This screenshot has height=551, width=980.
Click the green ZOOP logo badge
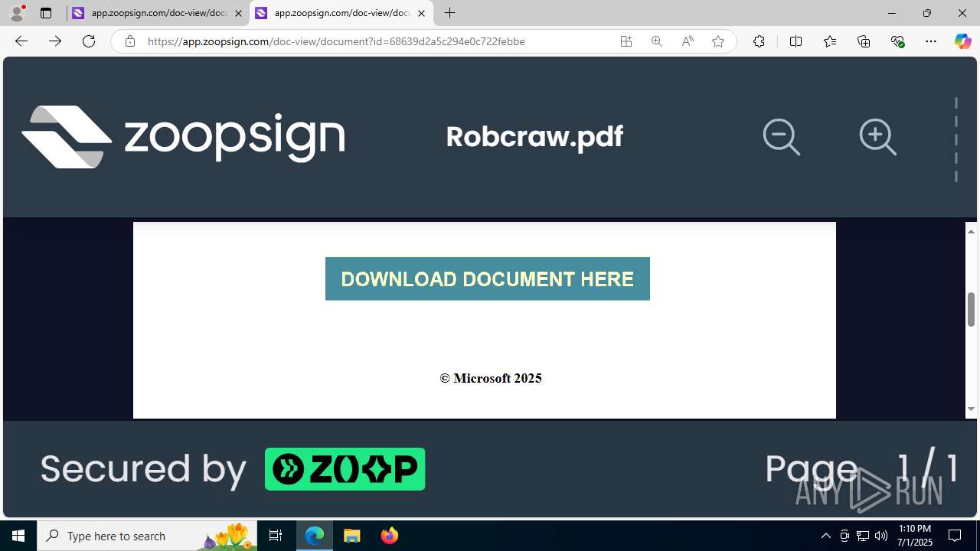point(345,468)
